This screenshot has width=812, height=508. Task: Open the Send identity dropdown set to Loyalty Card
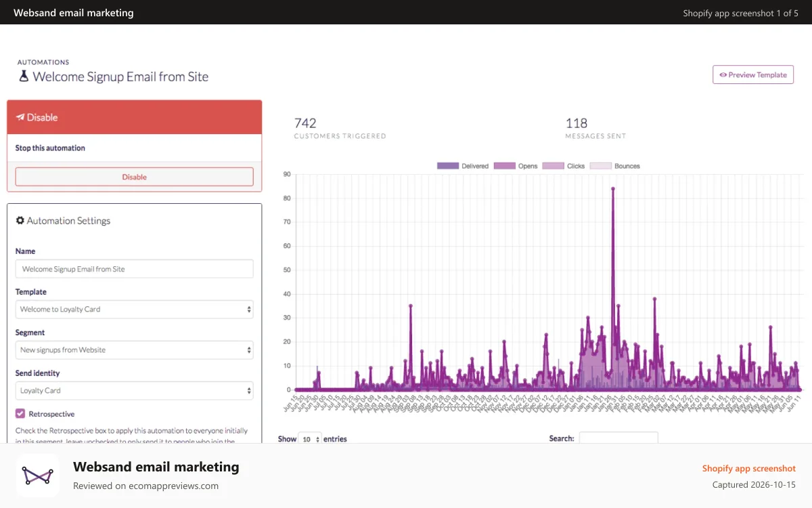point(135,391)
